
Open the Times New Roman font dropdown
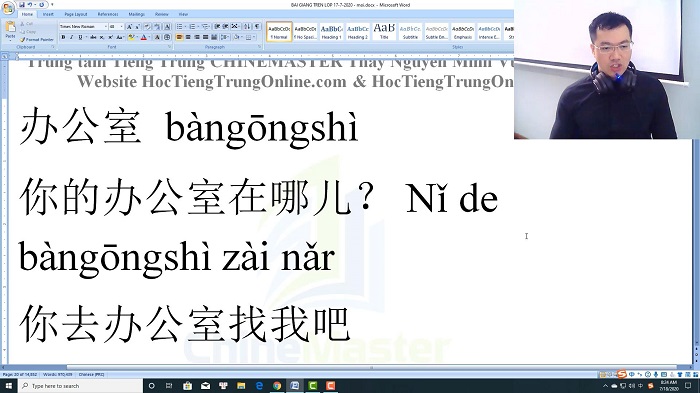coord(83,27)
